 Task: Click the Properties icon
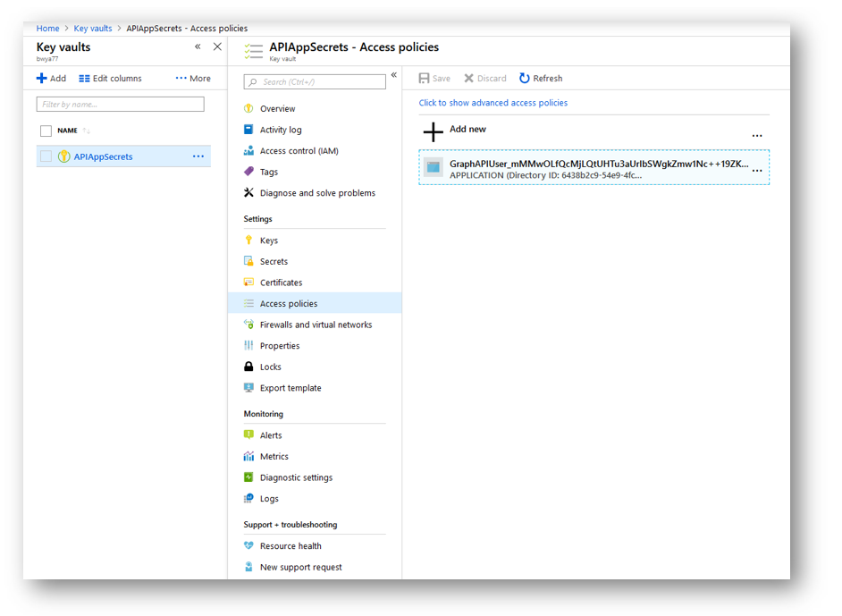pos(248,345)
